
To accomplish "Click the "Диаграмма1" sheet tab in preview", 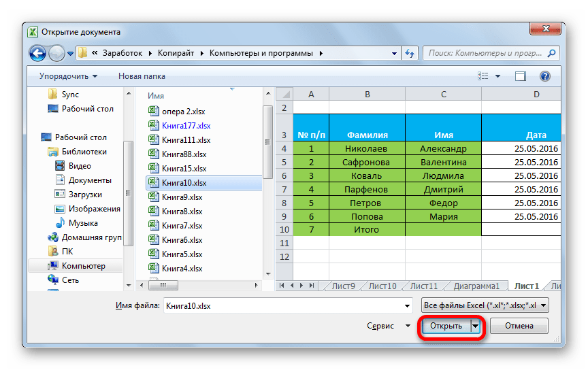I will [476, 286].
